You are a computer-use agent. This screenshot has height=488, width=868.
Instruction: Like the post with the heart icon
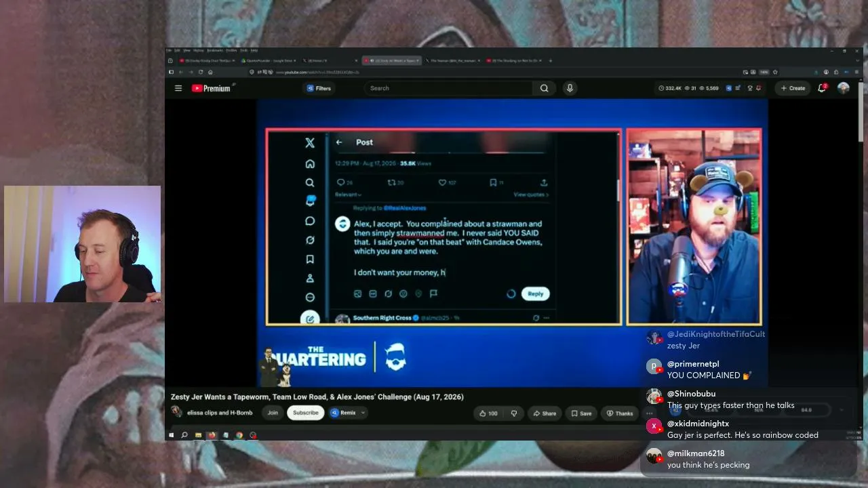point(442,182)
